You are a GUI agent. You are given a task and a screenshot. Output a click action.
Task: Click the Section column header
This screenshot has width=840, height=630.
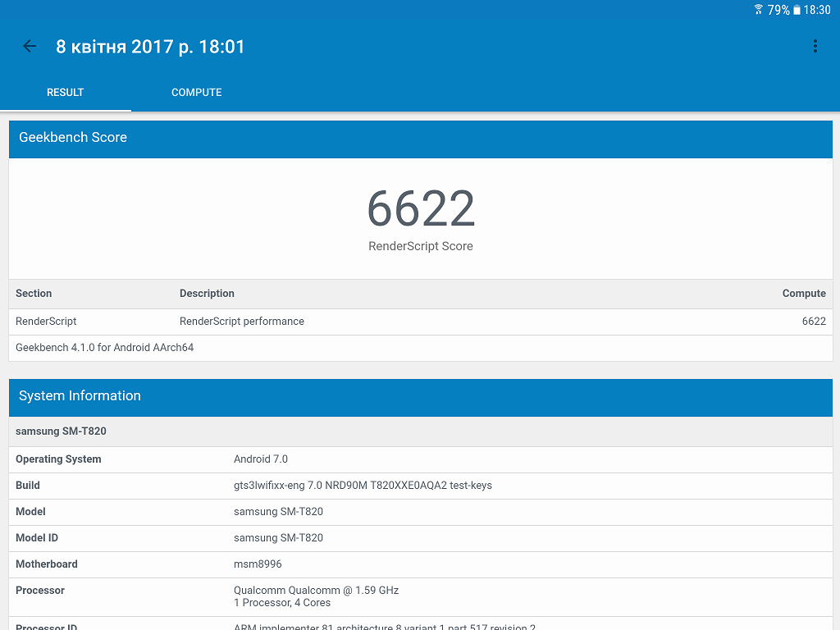pyautogui.click(x=34, y=294)
